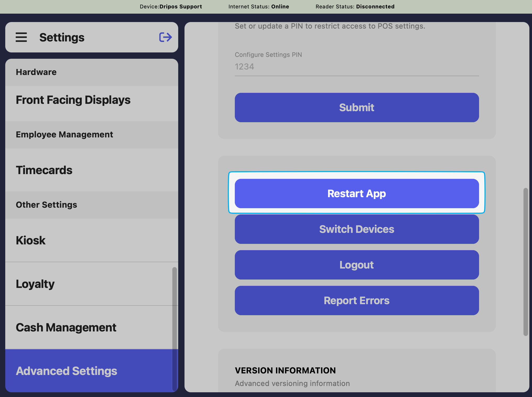Open Front Facing Displays settings

click(73, 100)
